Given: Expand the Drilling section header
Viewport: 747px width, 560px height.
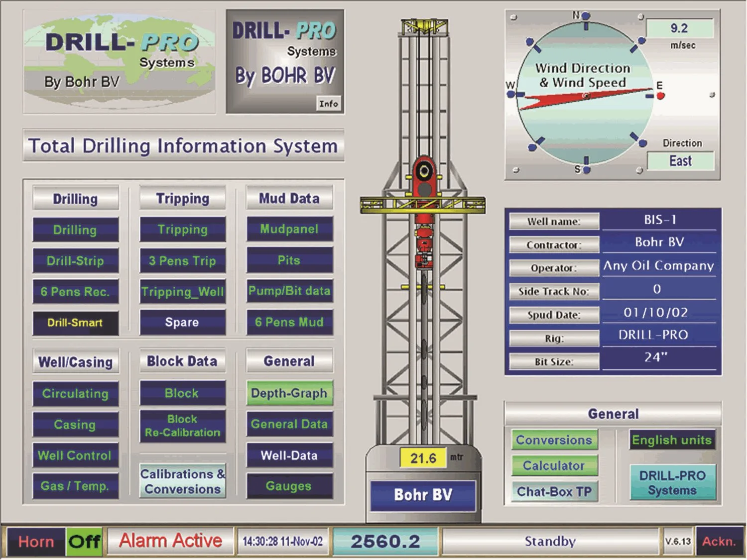Looking at the screenshot, I should tap(75, 199).
